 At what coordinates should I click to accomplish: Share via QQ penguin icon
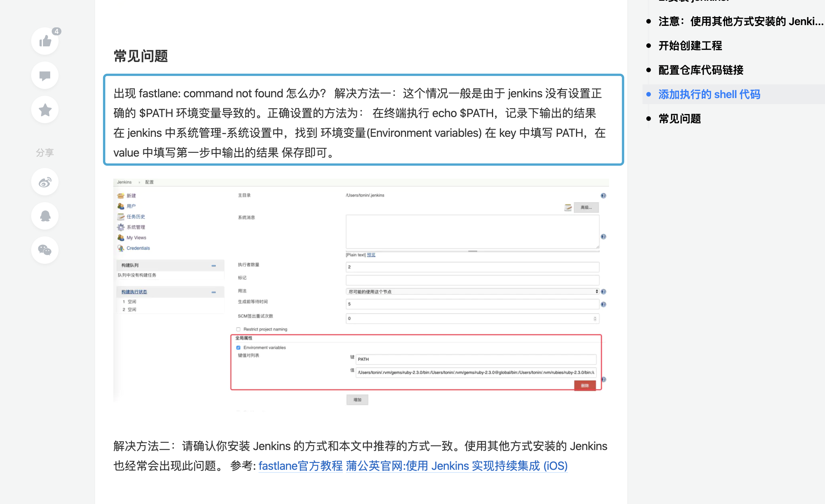click(x=45, y=216)
